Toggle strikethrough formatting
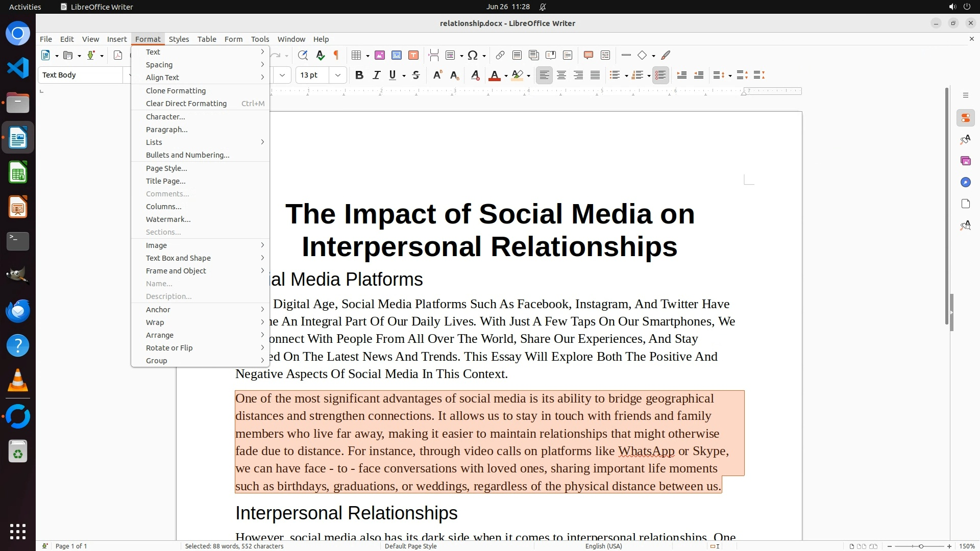Screen dimensions: 980x551 [x=416, y=75]
